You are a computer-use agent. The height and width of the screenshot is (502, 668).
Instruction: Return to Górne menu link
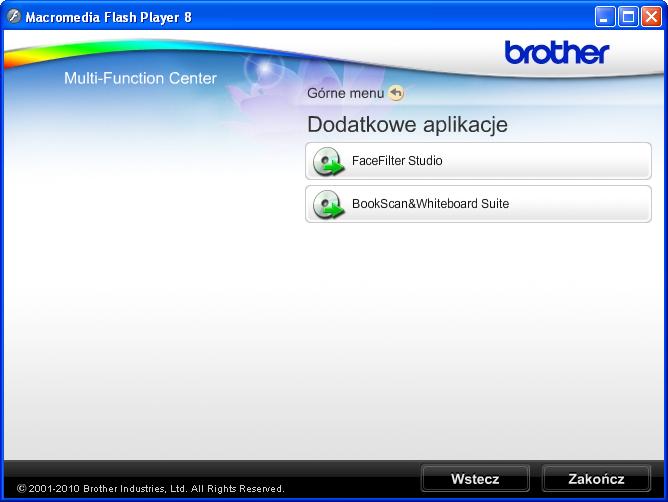click(345, 93)
